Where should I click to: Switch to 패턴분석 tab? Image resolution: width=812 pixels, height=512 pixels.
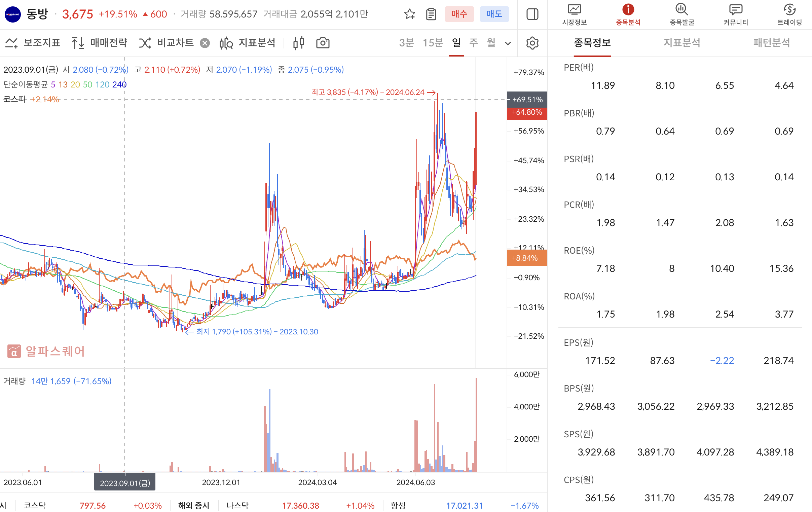pos(772,43)
